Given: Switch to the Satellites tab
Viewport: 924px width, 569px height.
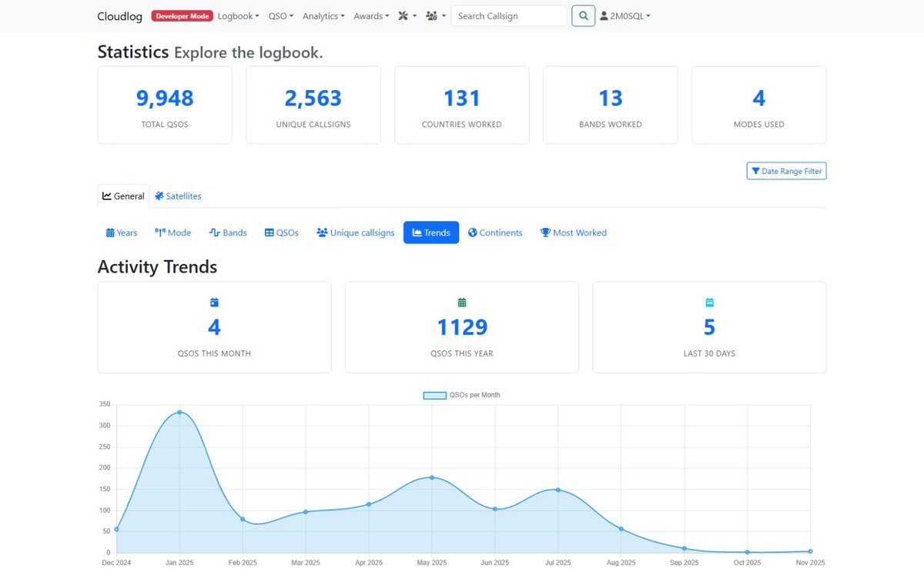Looking at the screenshot, I should [177, 196].
